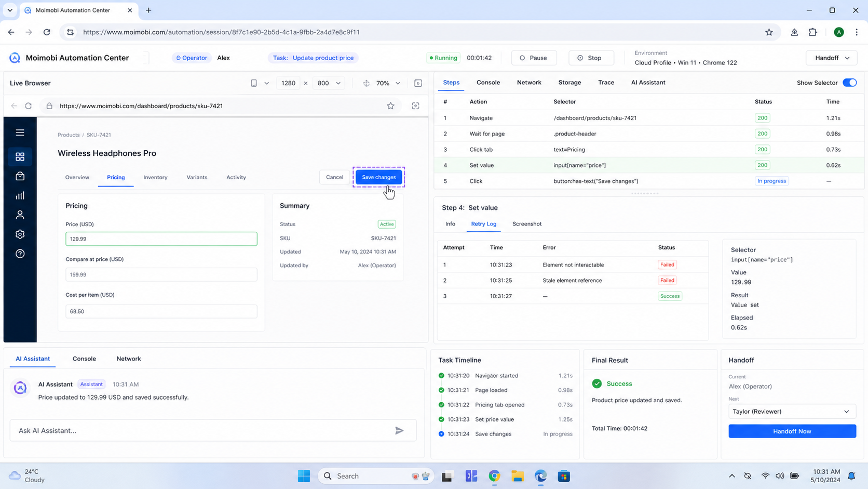The height and width of the screenshot is (489, 868).
Task: Switch to the Console tab in Steps panel
Action: click(488, 83)
